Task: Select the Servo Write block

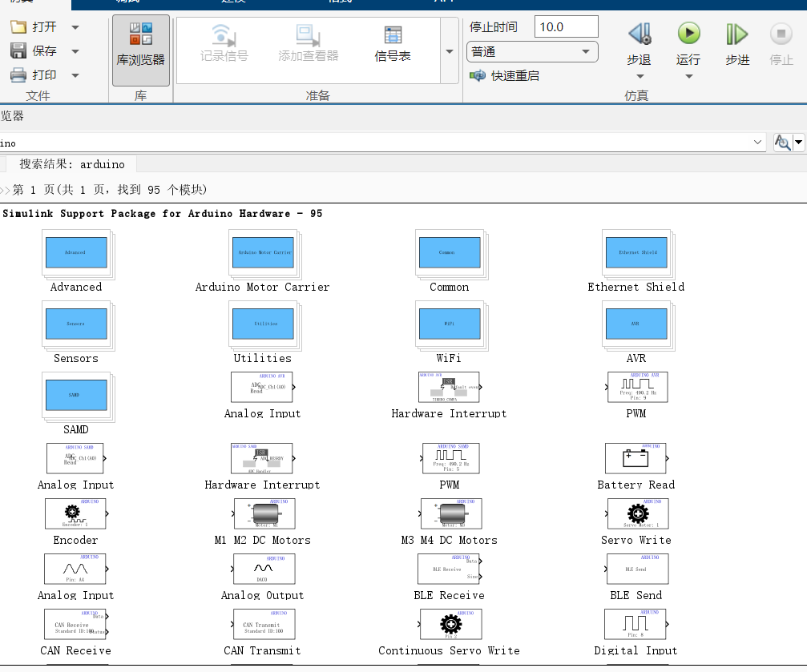Action: (x=637, y=513)
